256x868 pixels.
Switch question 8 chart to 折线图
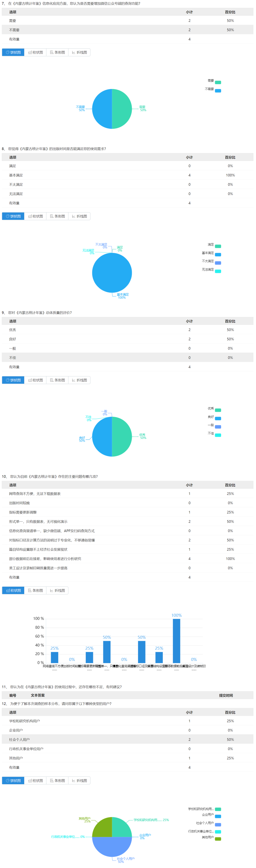[79, 216]
